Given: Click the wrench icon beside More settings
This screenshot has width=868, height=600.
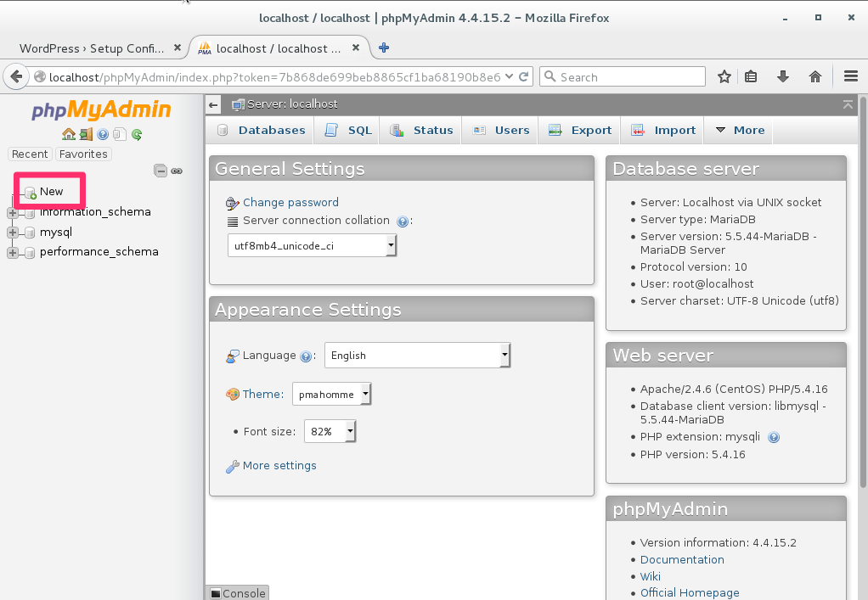Looking at the screenshot, I should coord(233,467).
